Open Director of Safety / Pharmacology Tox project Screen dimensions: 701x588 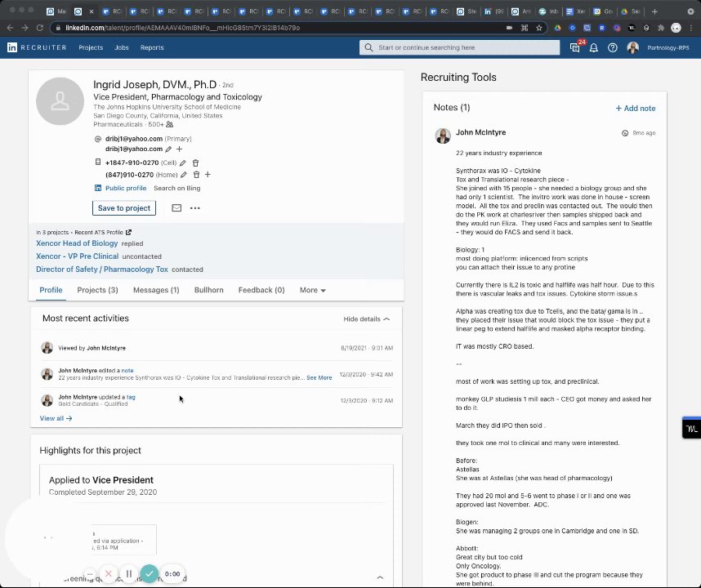pyautogui.click(x=102, y=269)
